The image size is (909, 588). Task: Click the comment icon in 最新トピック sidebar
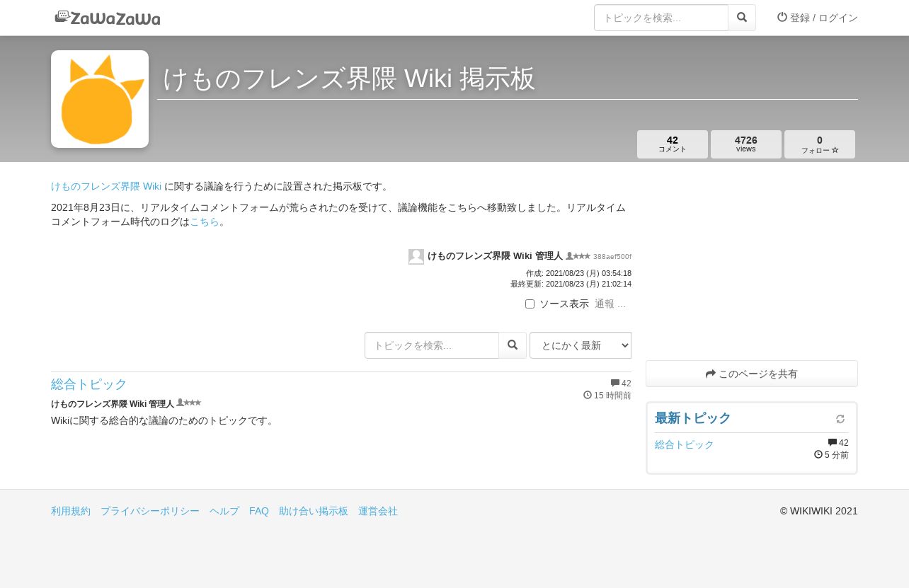click(833, 443)
